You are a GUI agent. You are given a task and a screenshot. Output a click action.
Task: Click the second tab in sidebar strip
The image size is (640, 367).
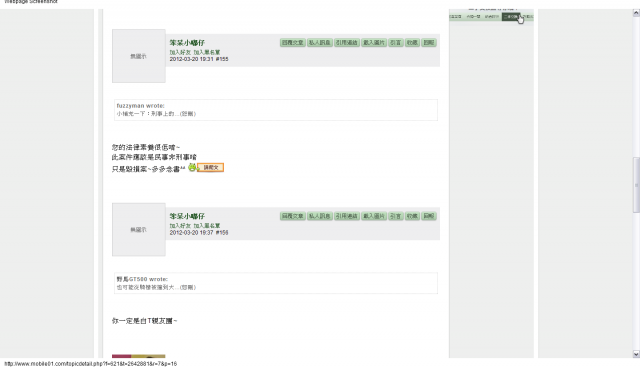473,17
